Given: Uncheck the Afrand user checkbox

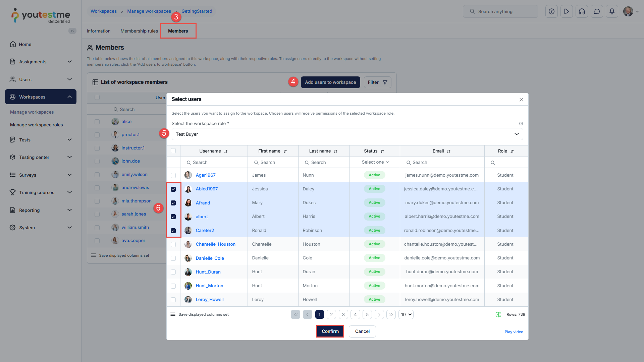Looking at the screenshot, I should pos(173,203).
